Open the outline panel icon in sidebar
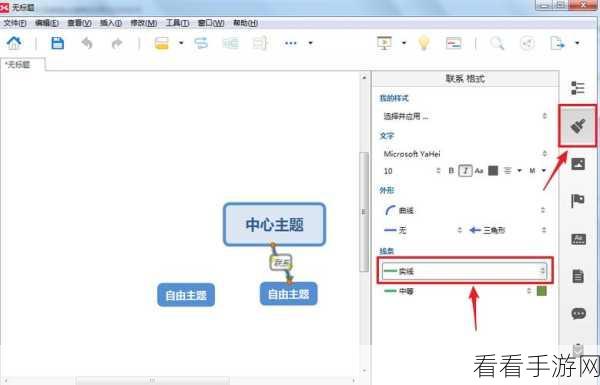Image resolution: width=600 pixels, height=385 pixels. pyautogui.click(x=578, y=88)
